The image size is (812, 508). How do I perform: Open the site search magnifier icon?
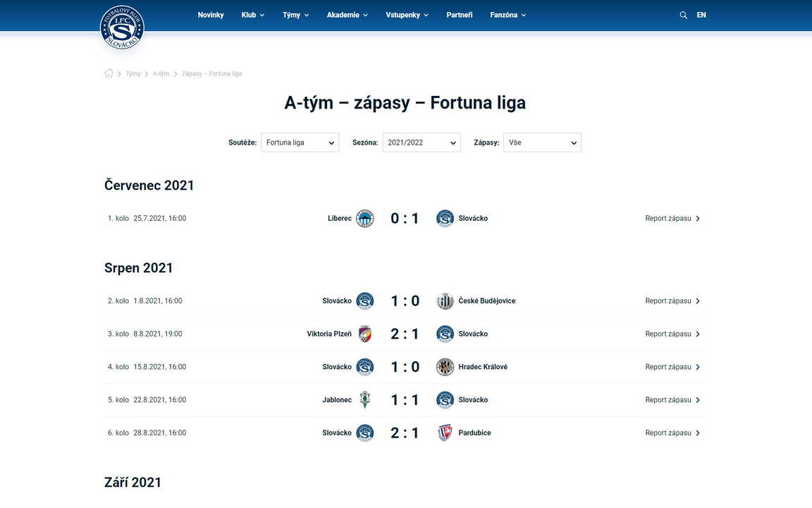pyautogui.click(x=683, y=14)
